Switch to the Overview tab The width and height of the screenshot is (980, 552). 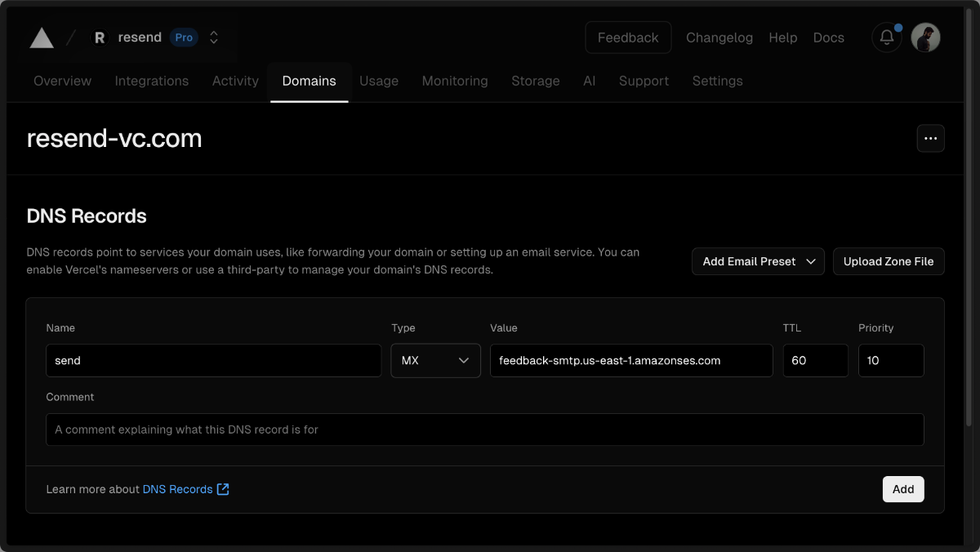click(x=63, y=81)
